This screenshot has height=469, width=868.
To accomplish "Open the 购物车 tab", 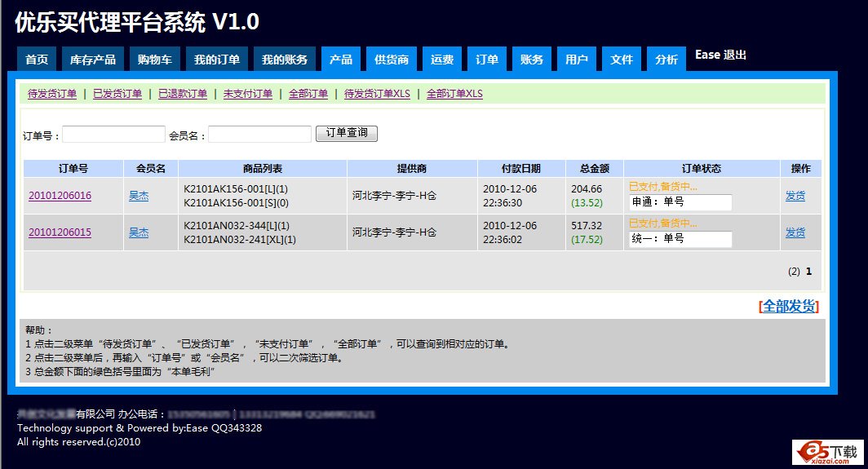I will [155, 60].
